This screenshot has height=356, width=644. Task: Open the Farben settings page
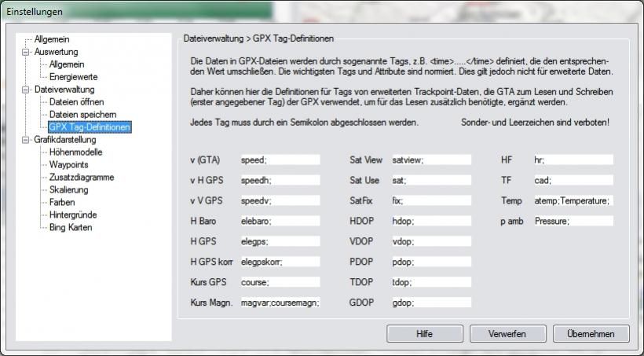point(62,203)
